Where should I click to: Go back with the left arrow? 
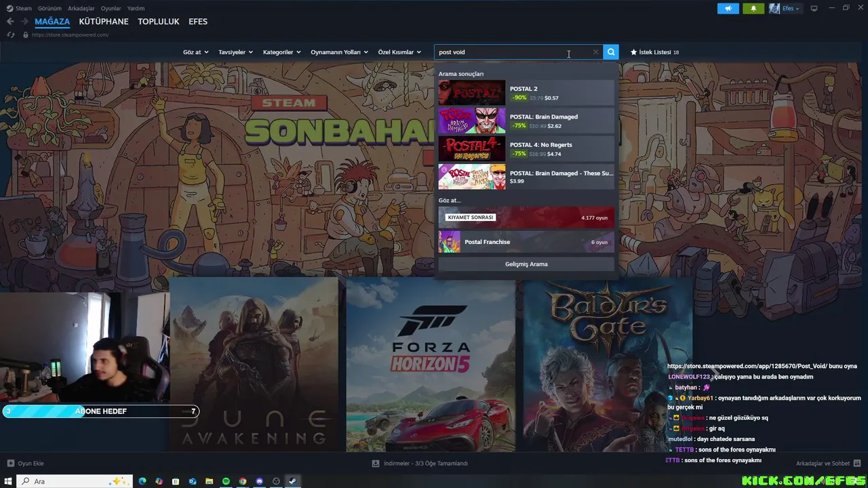click(x=10, y=22)
